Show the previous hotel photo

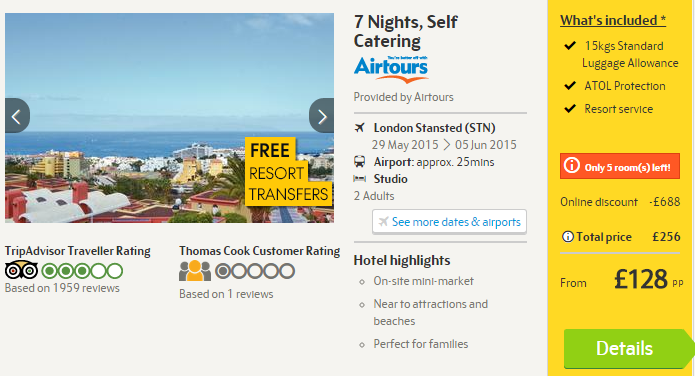[17, 116]
